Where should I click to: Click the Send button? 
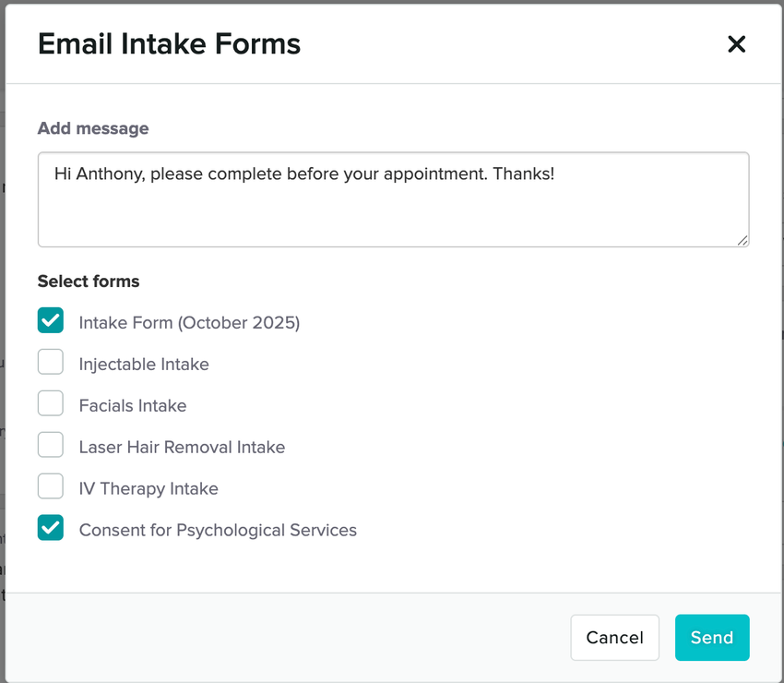coord(711,638)
